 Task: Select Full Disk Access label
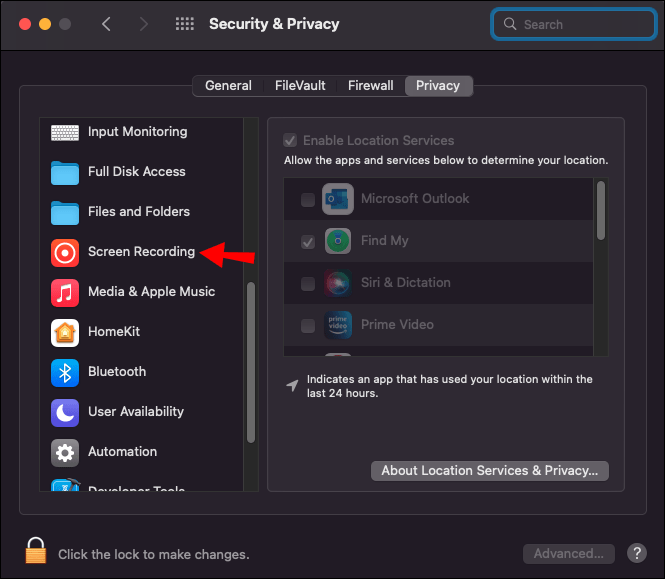click(137, 171)
